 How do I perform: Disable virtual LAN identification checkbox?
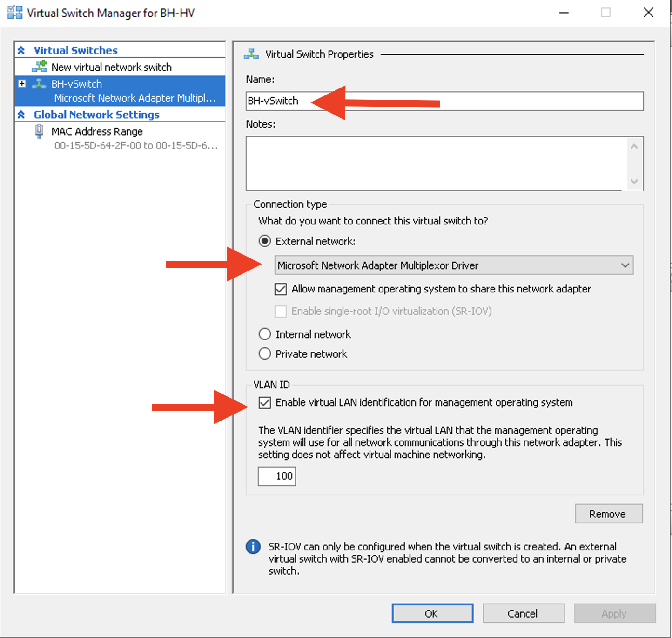pyautogui.click(x=264, y=402)
